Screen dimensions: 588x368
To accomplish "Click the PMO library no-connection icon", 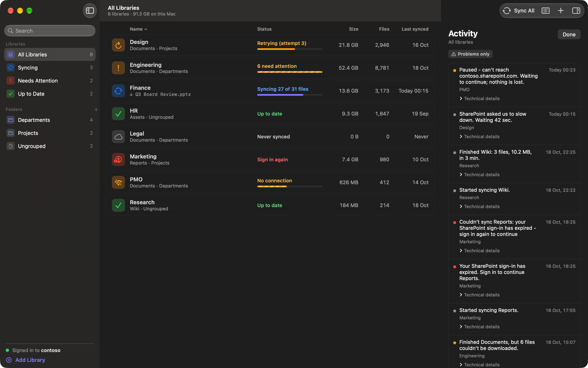I will point(118,182).
